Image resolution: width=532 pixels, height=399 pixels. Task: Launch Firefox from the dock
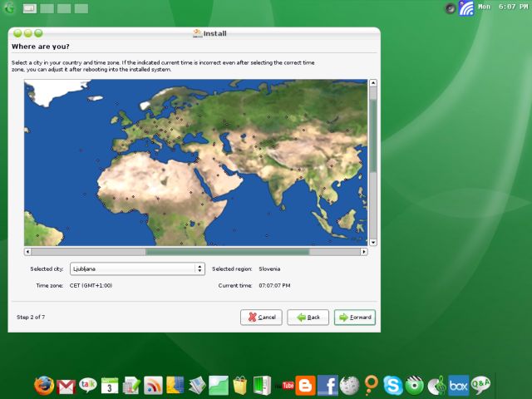point(44,385)
